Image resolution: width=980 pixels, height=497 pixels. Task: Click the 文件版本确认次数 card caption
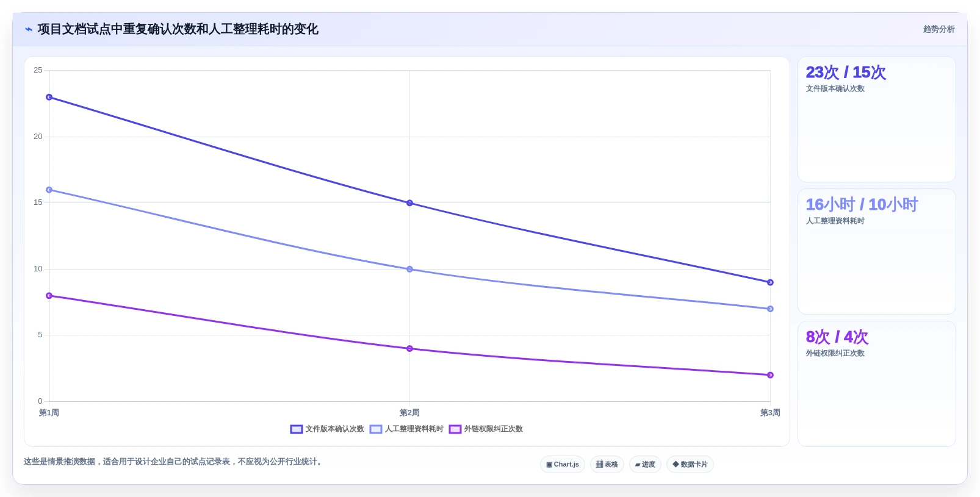tap(835, 89)
